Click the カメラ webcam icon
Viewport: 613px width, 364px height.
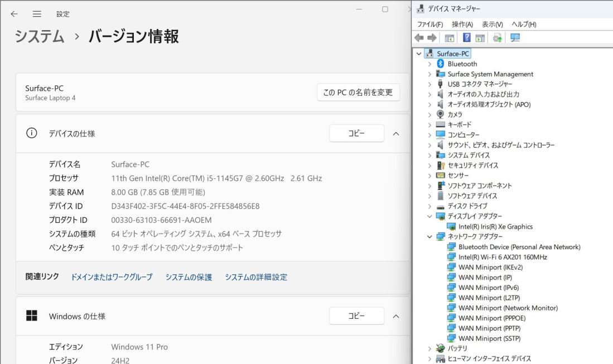point(441,114)
